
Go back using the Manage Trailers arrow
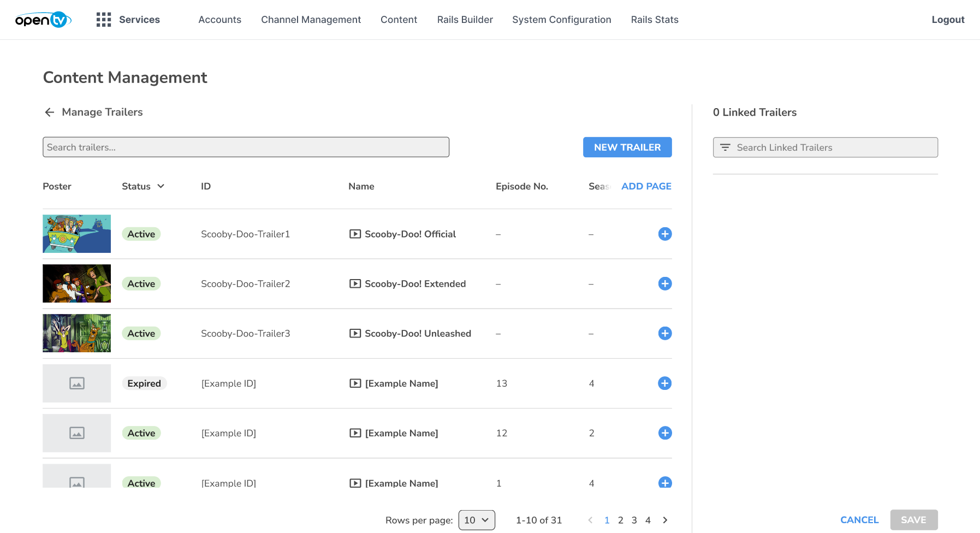[50, 112]
